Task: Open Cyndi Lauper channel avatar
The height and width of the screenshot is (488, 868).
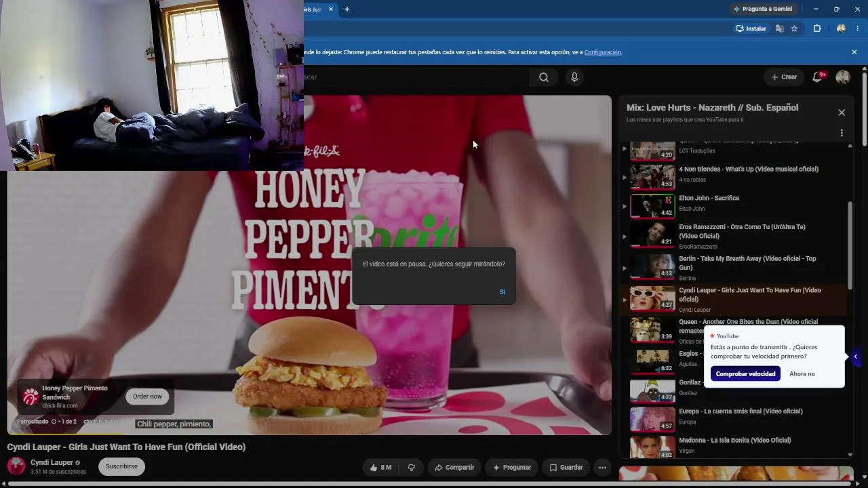Action: [16, 466]
